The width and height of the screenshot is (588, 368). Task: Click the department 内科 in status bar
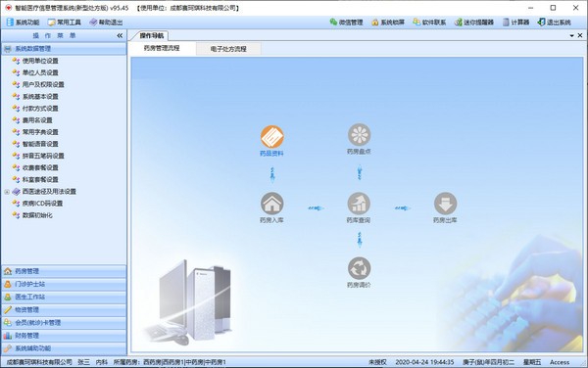(x=102, y=362)
